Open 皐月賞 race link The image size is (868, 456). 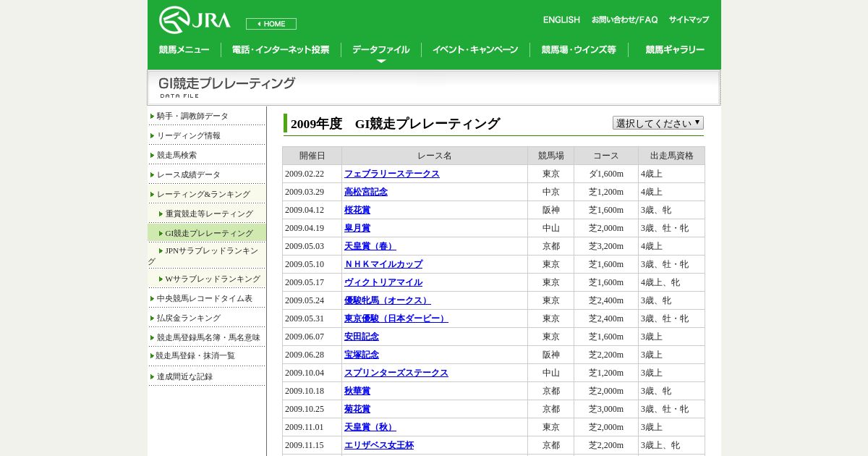pyautogui.click(x=357, y=228)
